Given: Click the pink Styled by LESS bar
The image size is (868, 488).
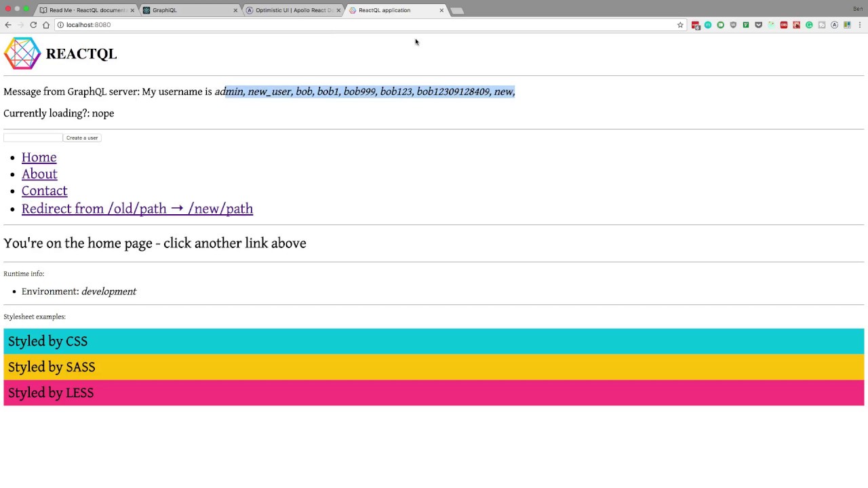Looking at the screenshot, I should [x=434, y=393].
